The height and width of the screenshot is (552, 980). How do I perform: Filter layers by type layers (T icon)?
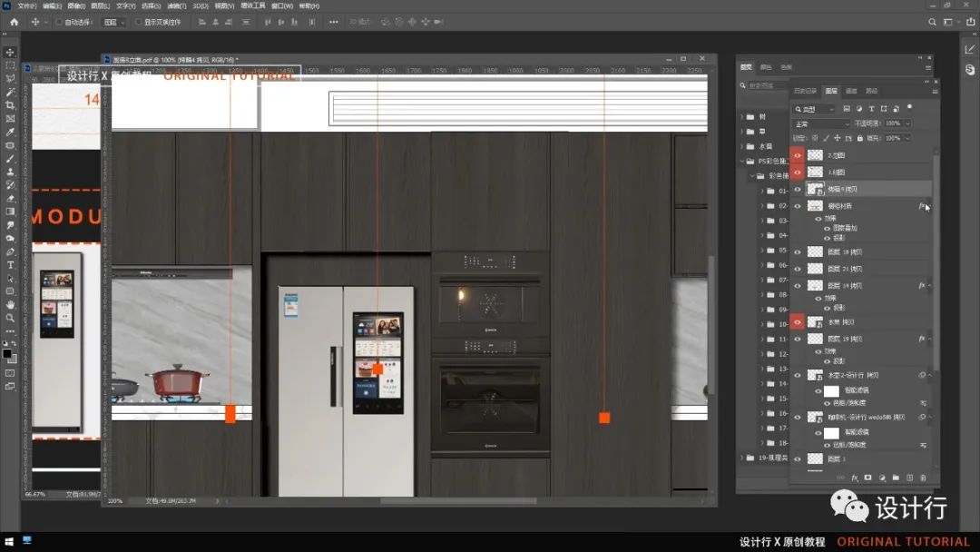tap(871, 109)
